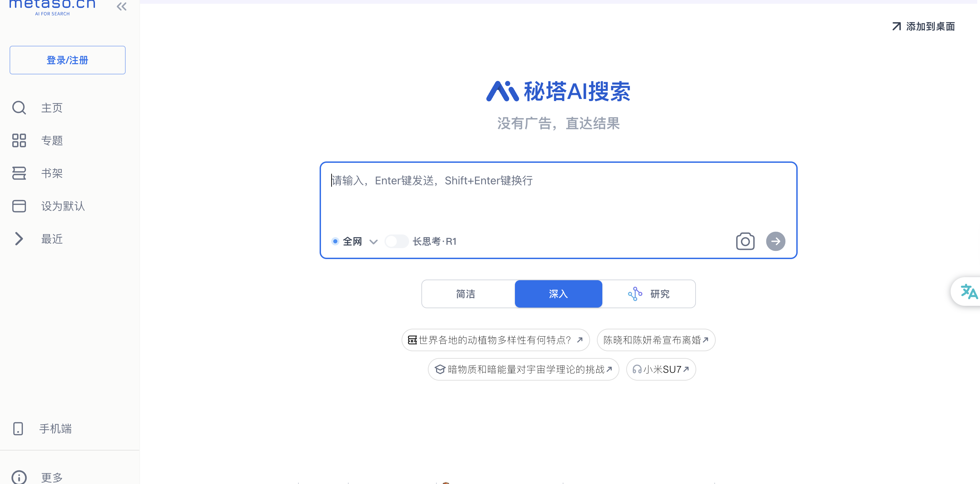980x484 pixels.
Task: Click the translate floating icon
Action: (969, 291)
